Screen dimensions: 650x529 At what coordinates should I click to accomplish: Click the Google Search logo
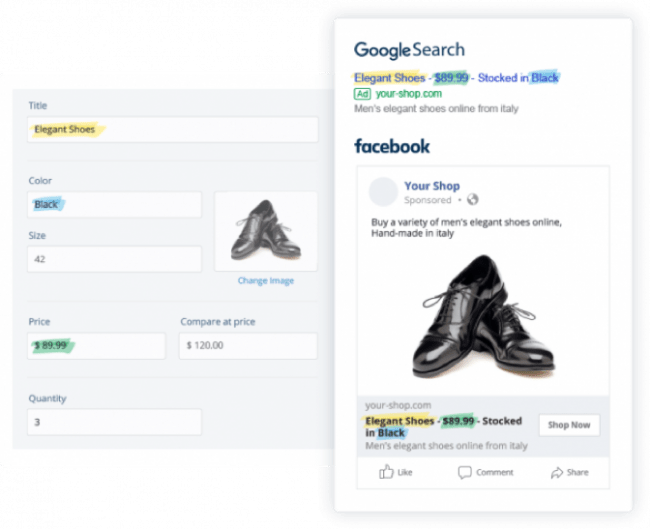pyautogui.click(x=409, y=50)
